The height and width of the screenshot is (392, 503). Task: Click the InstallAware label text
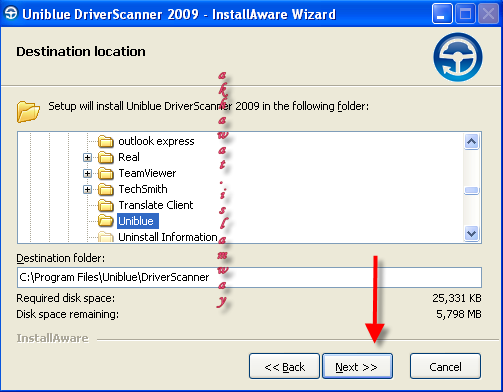click(53, 338)
